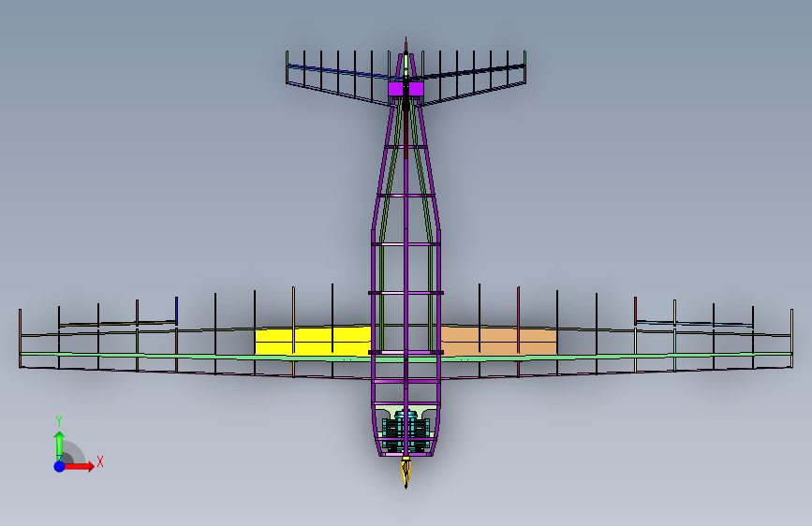The image size is (812, 526).
Task: Click the red X axis arrow of triad
Action: [79, 466]
